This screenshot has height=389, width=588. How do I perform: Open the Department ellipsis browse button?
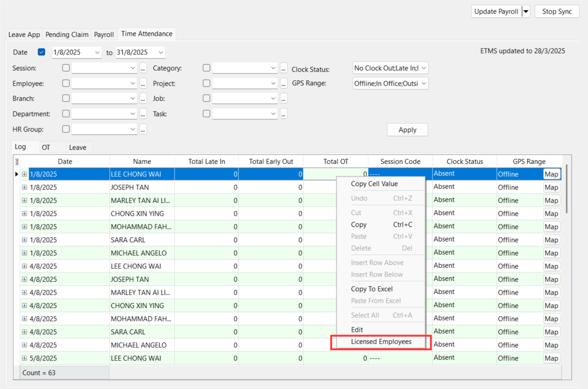(x=143, y=114)
